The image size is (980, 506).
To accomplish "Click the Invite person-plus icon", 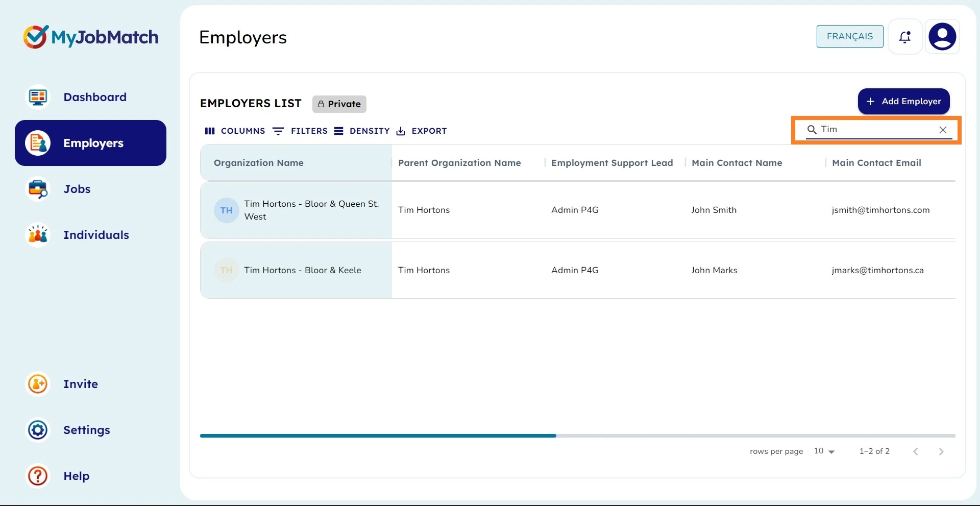I will point(38,384).
